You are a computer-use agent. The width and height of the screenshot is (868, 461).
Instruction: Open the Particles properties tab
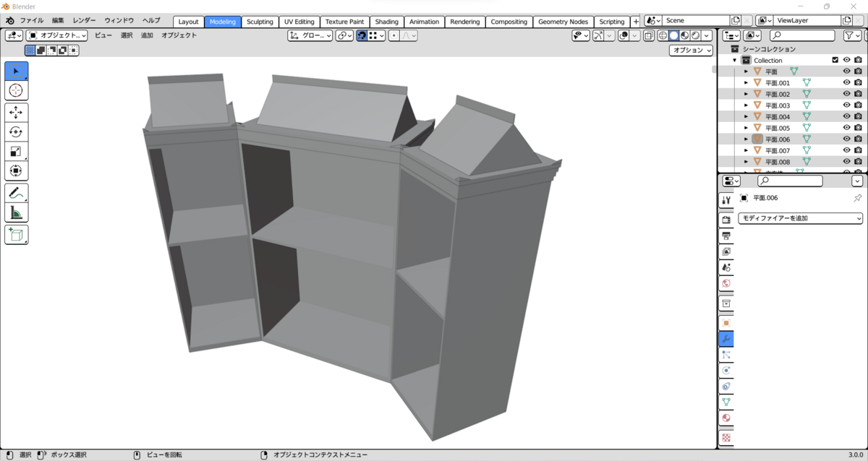point(726,354)
